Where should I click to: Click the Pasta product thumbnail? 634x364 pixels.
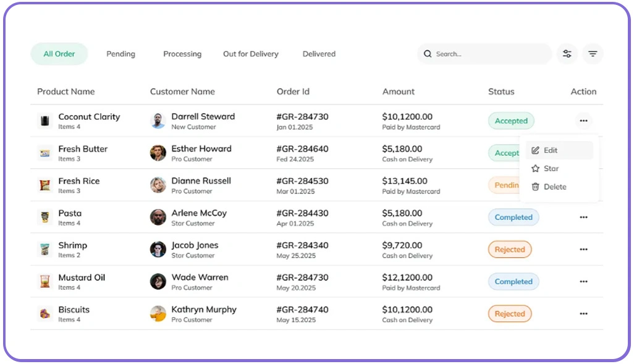(x=45, y=217)
